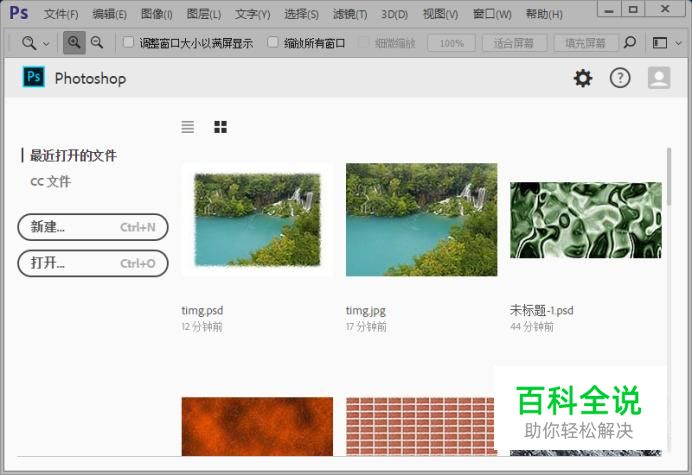Open the brick wall thumbnail
The width and height of the screenshot is (692, 475).
[421, 426]
